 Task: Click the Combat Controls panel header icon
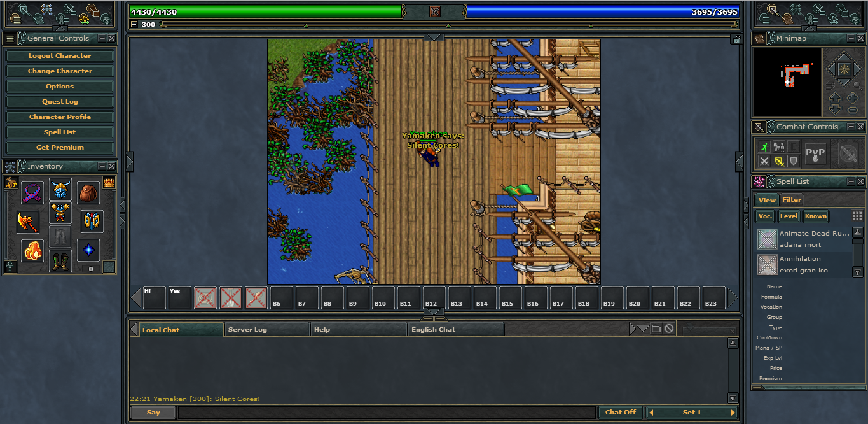coord(760,127)
